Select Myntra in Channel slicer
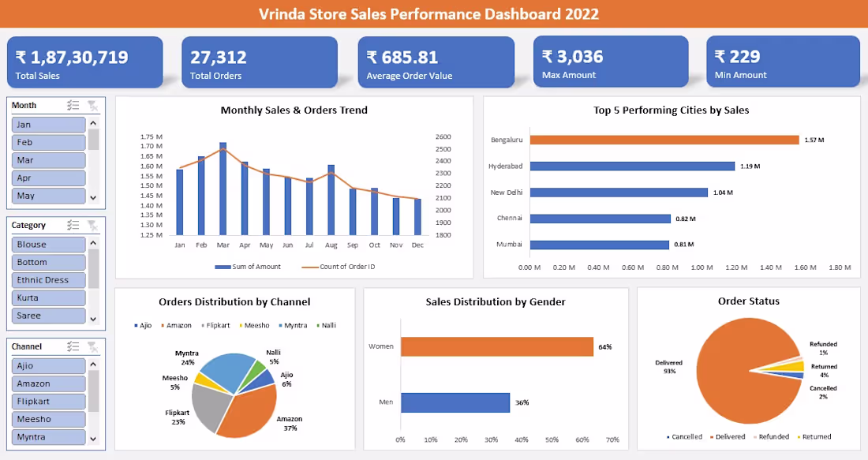This screenshot has height=460, width=868. (49, 436)
